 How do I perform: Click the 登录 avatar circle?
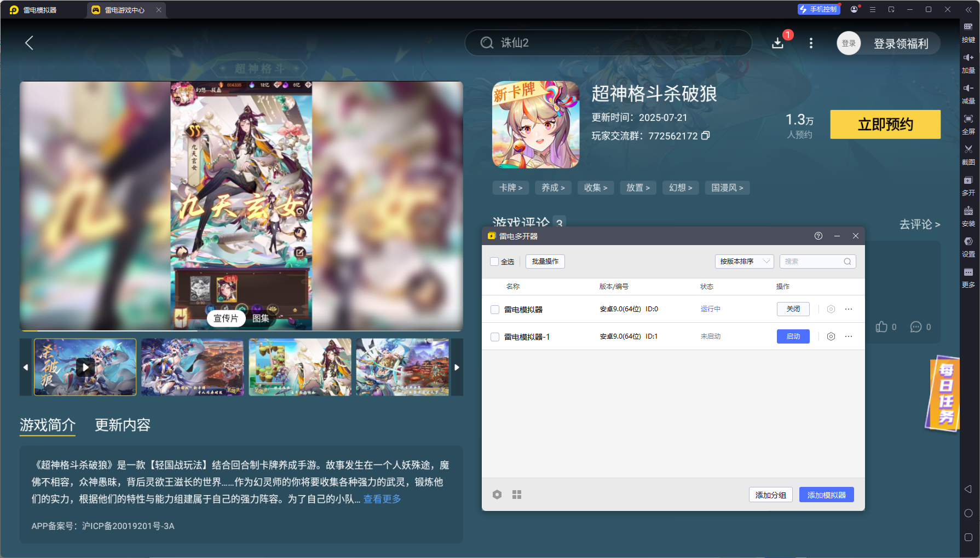tap(849, 43)
